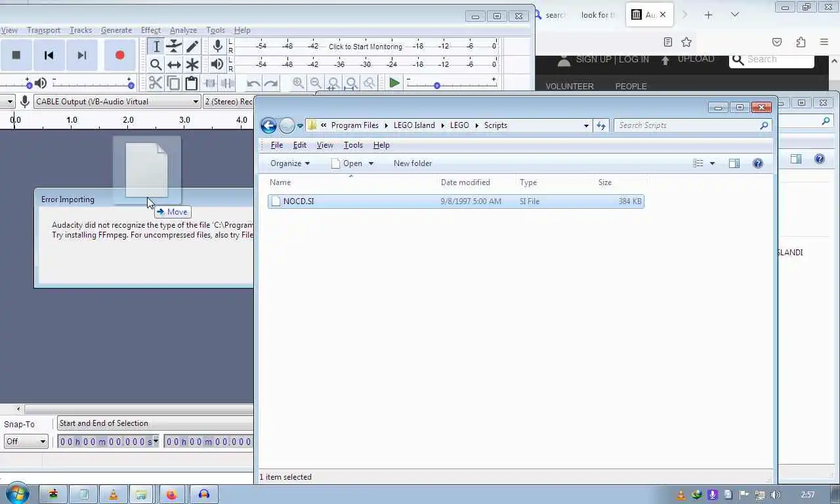
Task: Click UPLOAD link in browser page
Action: point(696,59)
